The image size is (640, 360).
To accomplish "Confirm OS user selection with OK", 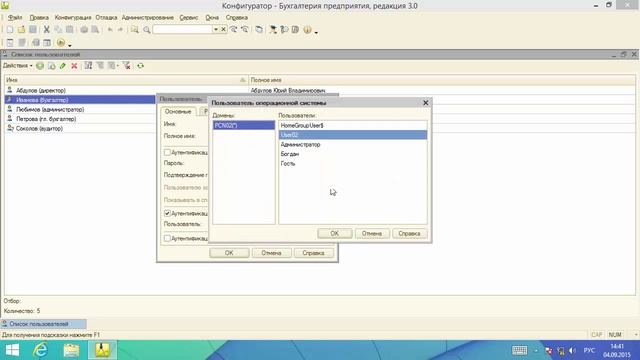I will coord(334,233).
